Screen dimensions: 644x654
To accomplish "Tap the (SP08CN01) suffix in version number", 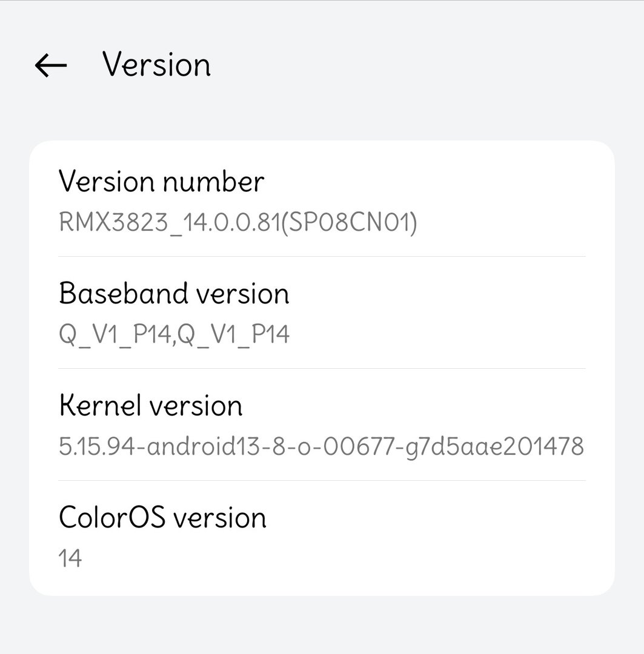I will coord(349,222).
